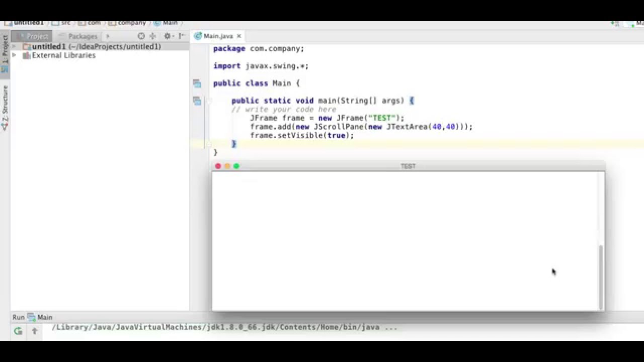Minimize the TEST window with yellow button
Image resolution: width=644 pixels, height=362 pixels.
pos(227,166)
